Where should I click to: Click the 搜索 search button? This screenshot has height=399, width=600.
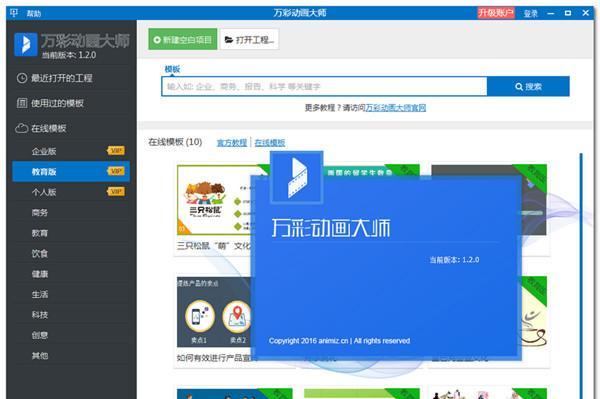coord(528,86)
